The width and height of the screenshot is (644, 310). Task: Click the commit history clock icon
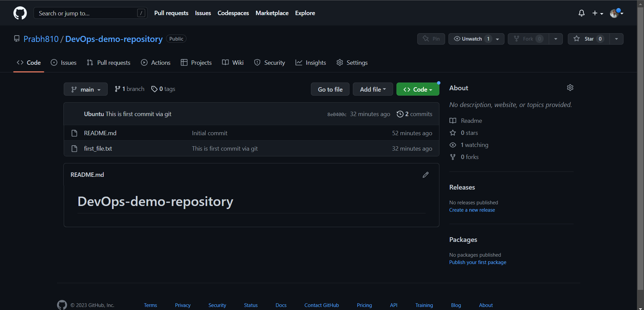(x=400, y=114)
